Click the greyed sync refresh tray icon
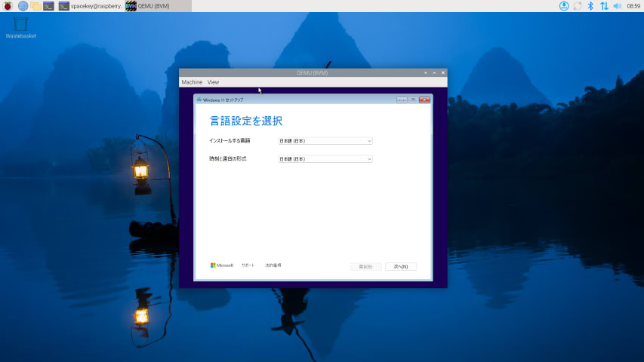The width and height of the screenshot is (644, 362). [578, 6]
